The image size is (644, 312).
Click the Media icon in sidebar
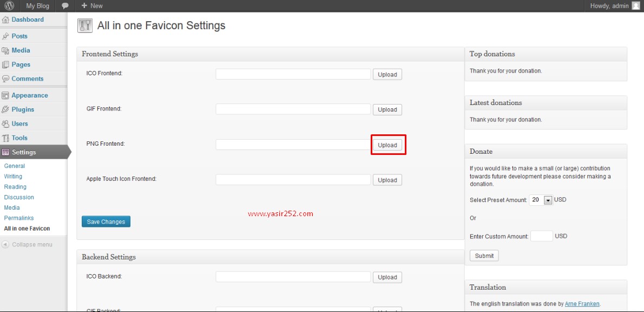tap(5, 50)
